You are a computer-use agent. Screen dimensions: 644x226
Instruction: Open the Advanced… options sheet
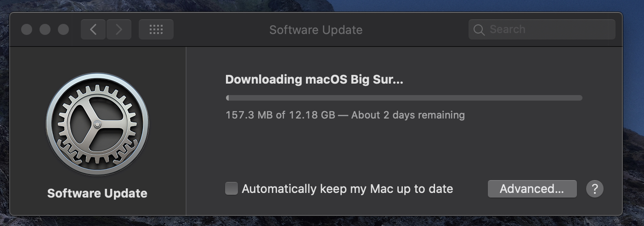coord(532,189)
